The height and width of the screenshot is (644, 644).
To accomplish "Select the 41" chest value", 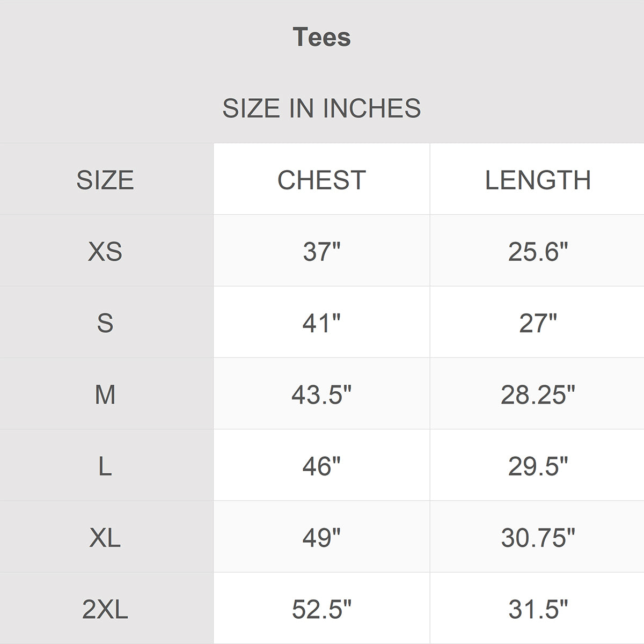I will 321,323.
